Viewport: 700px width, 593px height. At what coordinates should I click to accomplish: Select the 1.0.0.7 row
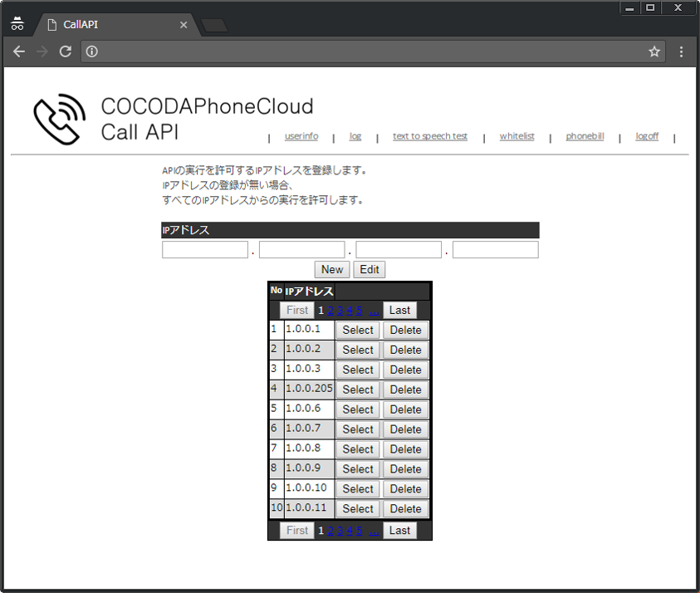click(358, 429)
